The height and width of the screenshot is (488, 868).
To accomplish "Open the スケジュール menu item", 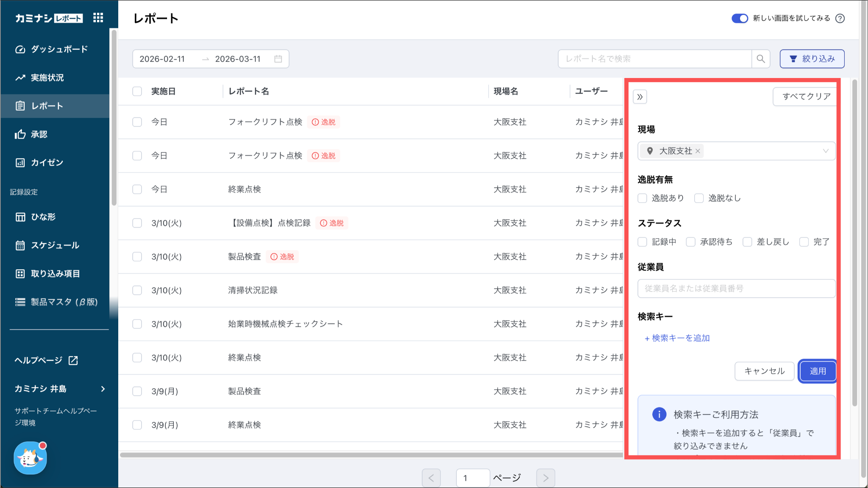I will [x=55, y=245].
